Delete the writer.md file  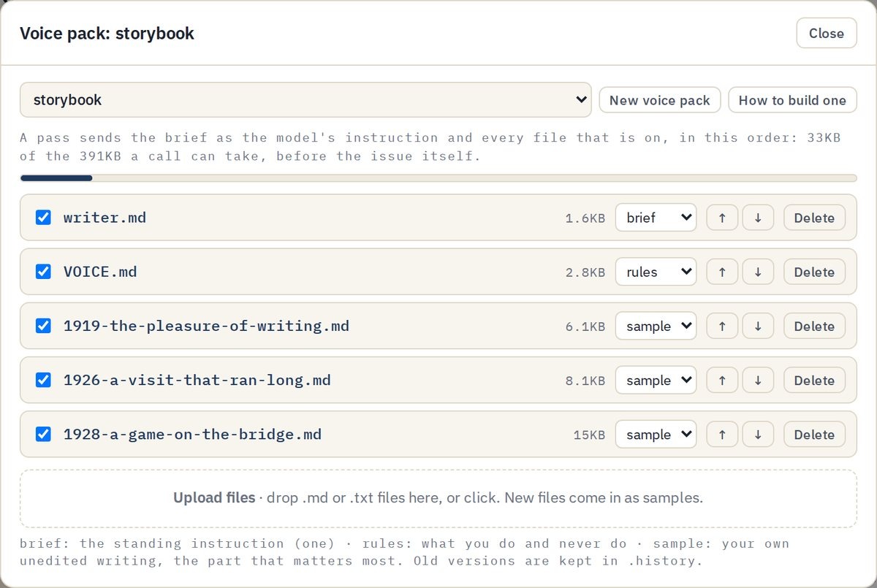814,218
